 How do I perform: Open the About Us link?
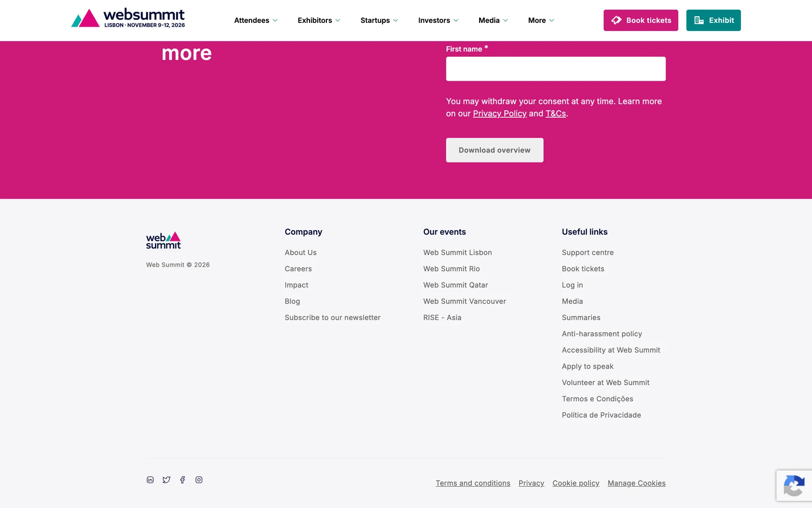(x=300, y=252)
